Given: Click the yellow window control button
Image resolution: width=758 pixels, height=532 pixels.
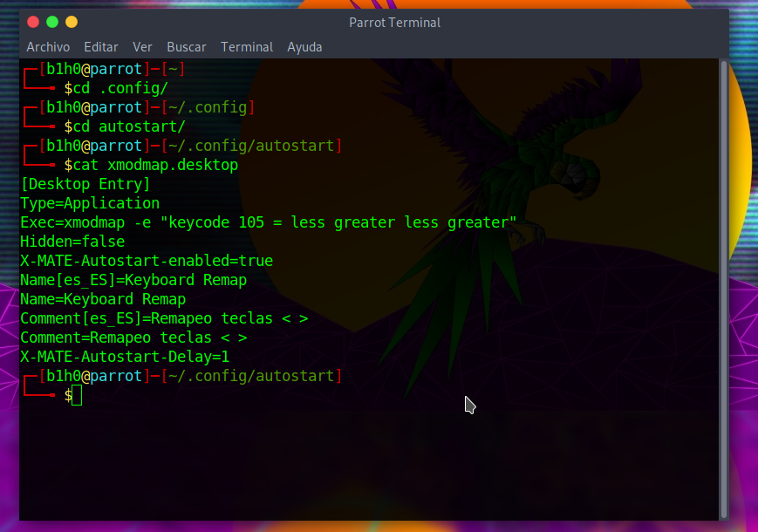Looking at the screenshot, I should (72, 22).
